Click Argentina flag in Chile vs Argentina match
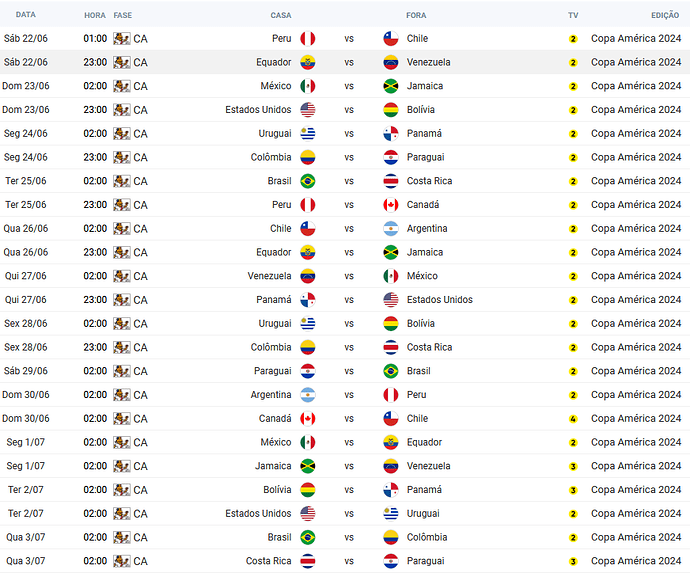Viewport: 690px width, 573px height. (391, 229)
